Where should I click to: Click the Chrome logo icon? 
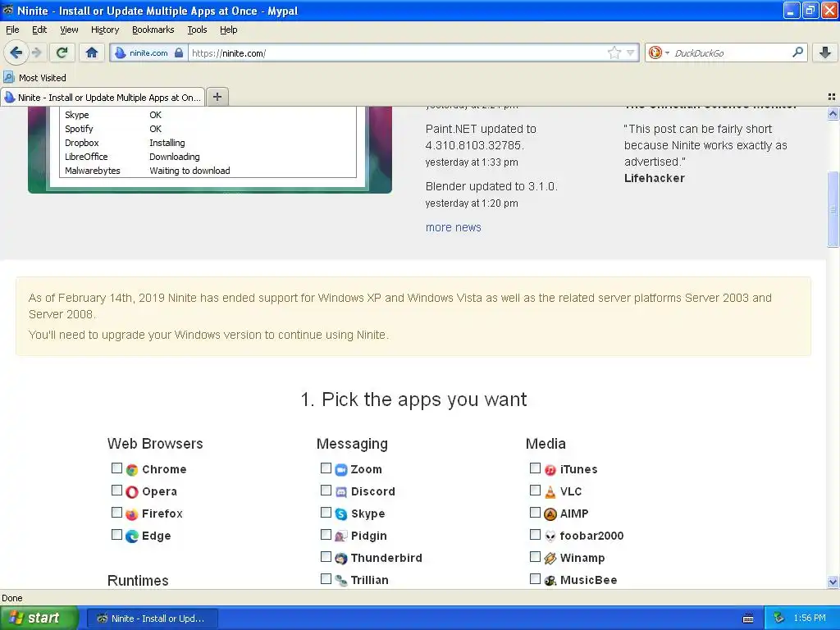coord(132,470)
